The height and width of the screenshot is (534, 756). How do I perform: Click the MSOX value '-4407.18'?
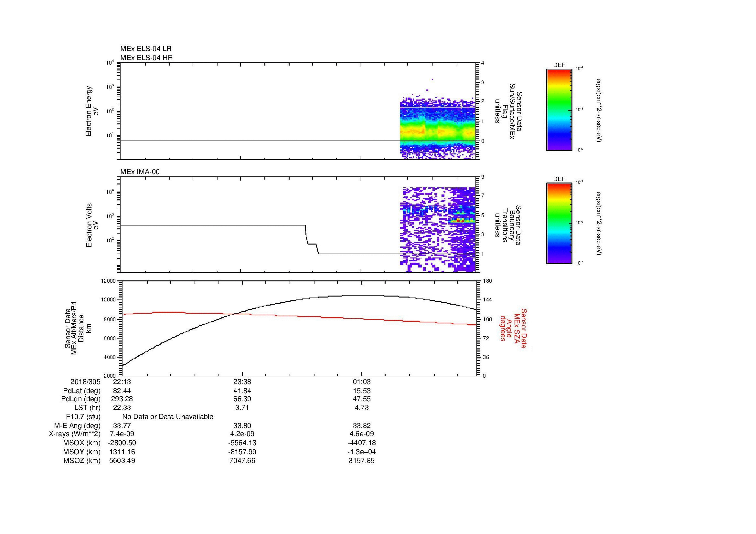362,443
